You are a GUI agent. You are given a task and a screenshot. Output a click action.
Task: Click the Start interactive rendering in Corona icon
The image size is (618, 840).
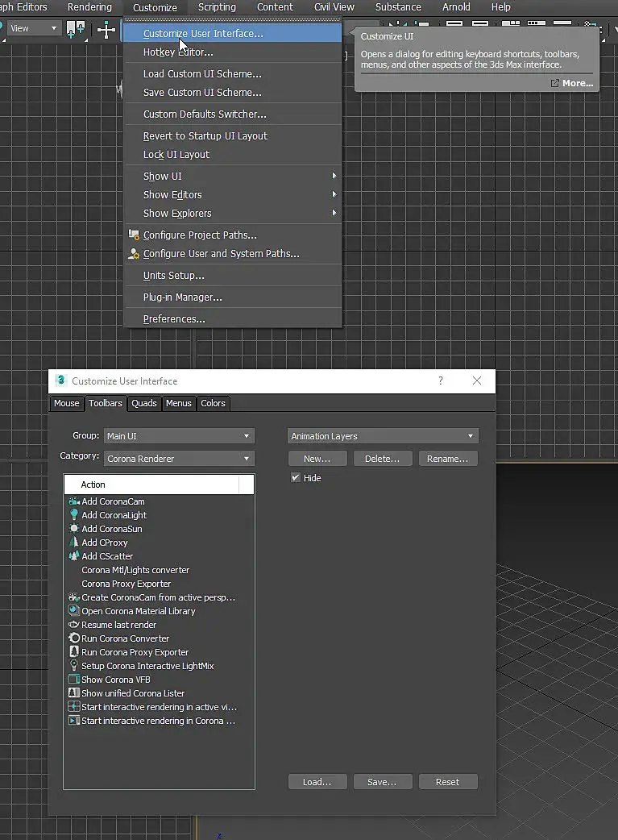pos(74,721)
